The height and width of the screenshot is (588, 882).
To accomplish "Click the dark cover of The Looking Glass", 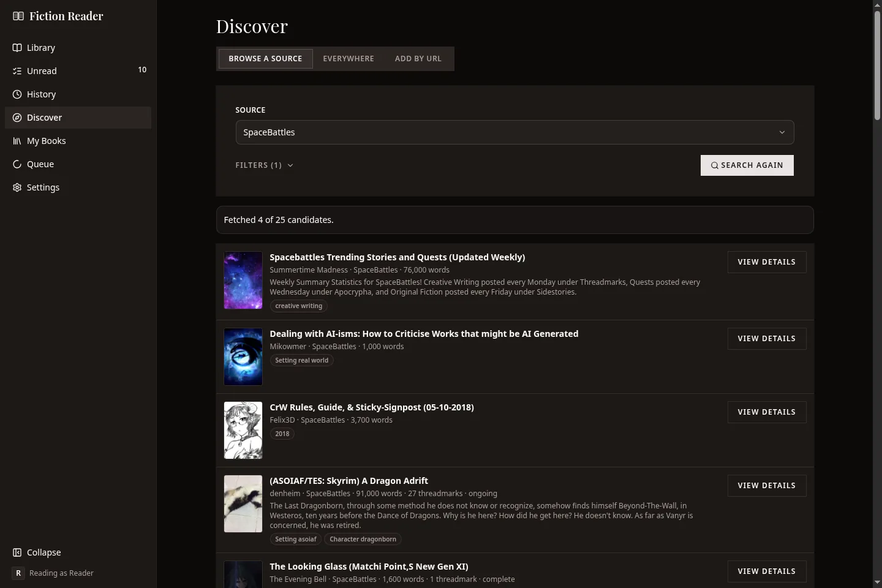I will (243, 575).
